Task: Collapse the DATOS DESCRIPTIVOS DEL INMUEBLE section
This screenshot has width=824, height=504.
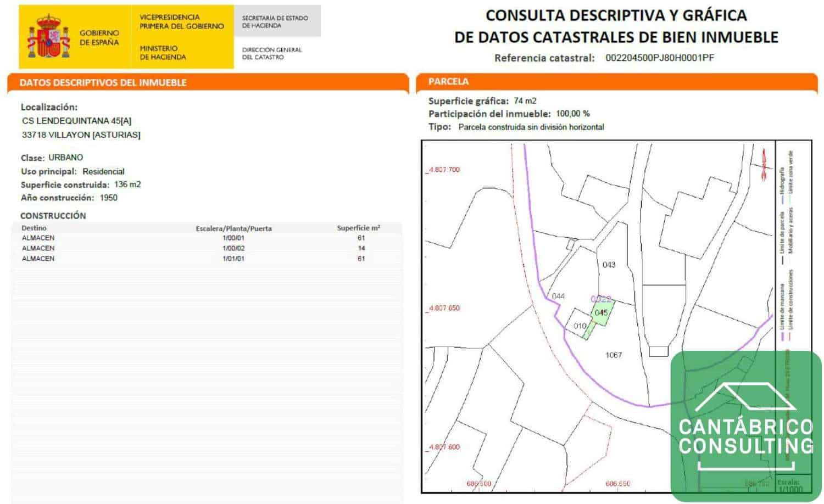Action: pos(104,83)
